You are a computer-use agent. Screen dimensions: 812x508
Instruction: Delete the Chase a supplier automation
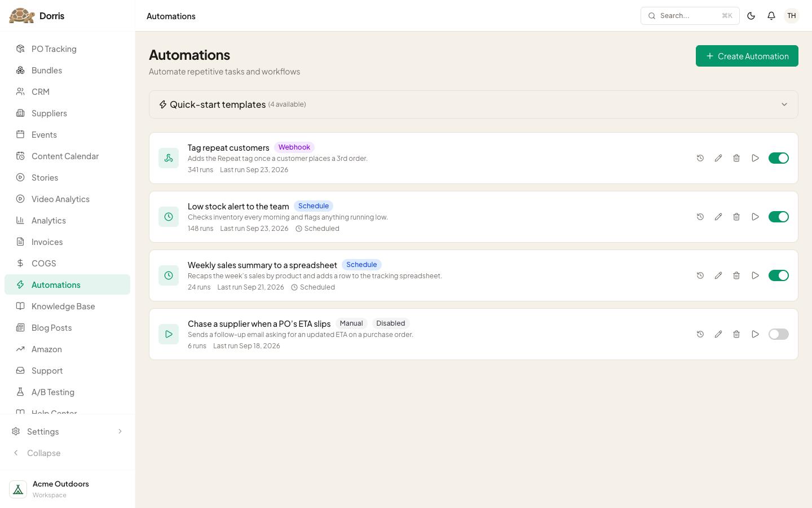(x=736, y=334)
